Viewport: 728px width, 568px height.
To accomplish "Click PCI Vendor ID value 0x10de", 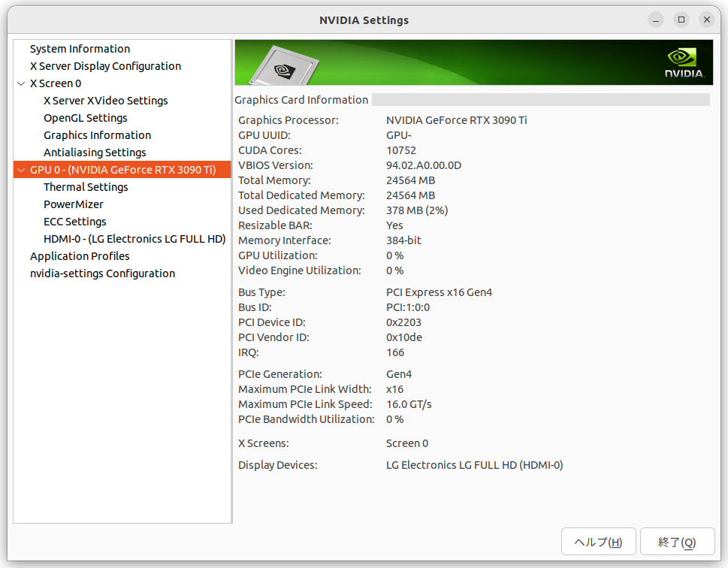I will click(404, 337).
